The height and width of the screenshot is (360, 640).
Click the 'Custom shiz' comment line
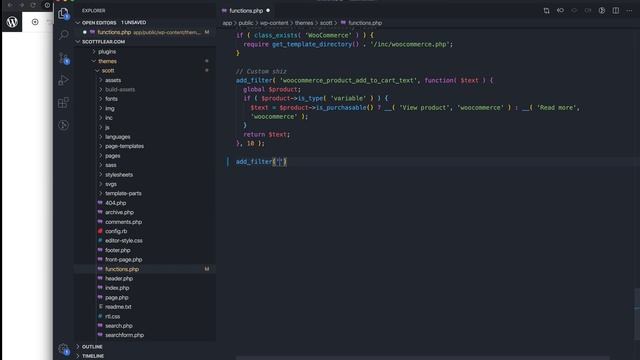tap(261, 71)
